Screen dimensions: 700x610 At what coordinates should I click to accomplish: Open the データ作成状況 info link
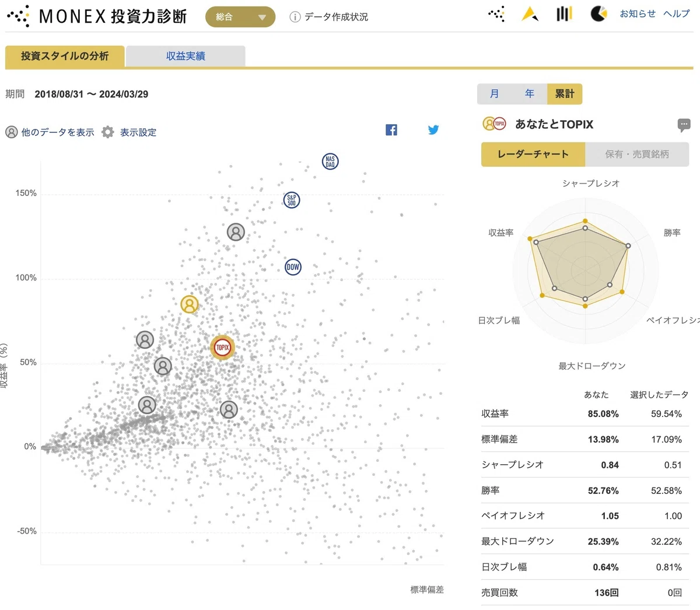329,17
